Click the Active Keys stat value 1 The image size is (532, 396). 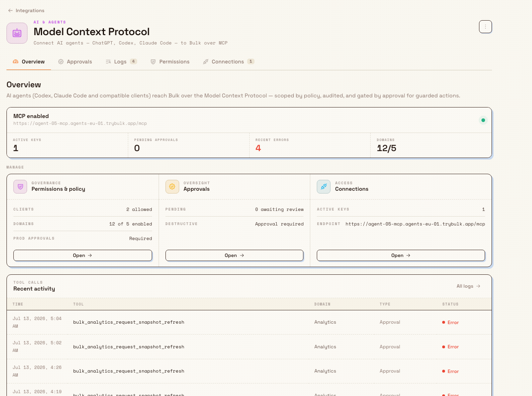16,148
